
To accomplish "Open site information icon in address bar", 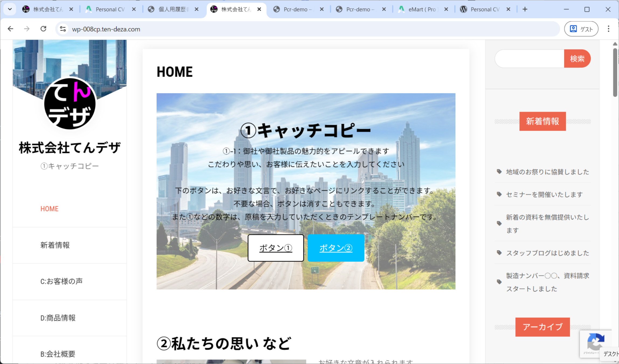I will (63, 29).
